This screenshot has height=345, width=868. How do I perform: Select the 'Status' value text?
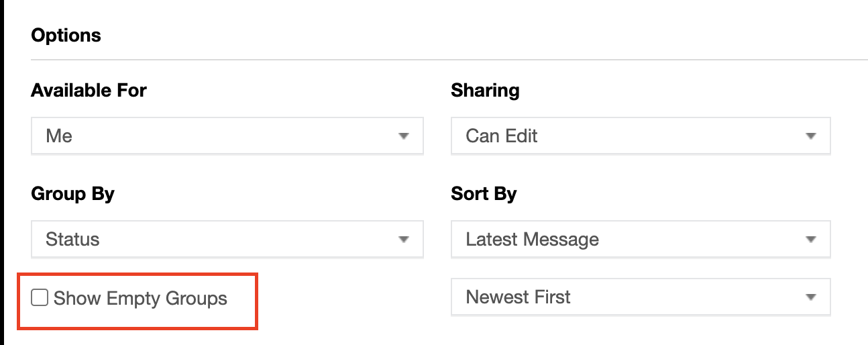tap(72, 240)
